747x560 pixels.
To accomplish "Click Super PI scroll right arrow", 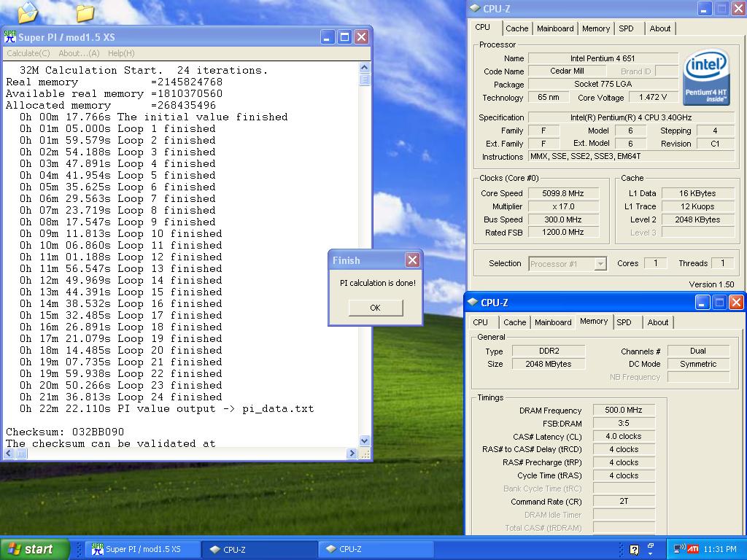I will (x=352, y=454).
